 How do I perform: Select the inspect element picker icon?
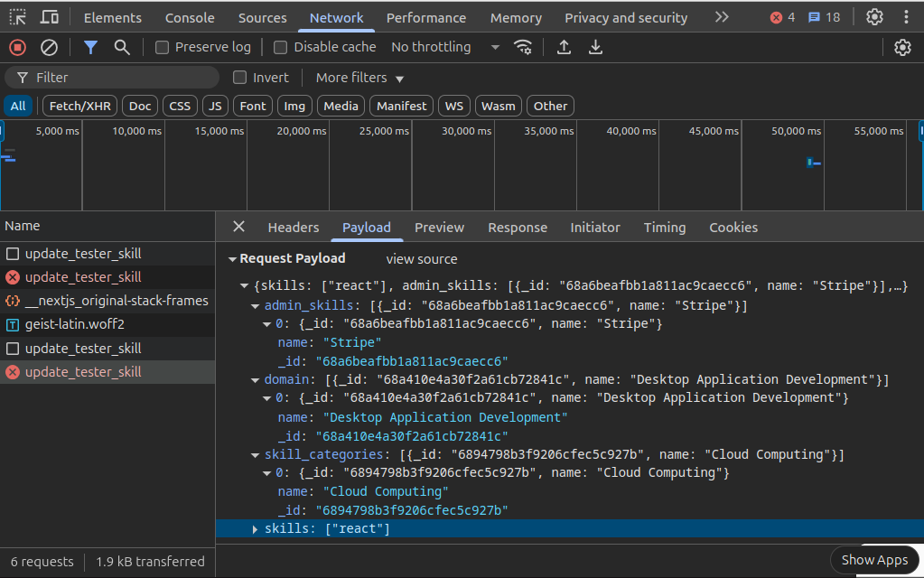(18, 17)
